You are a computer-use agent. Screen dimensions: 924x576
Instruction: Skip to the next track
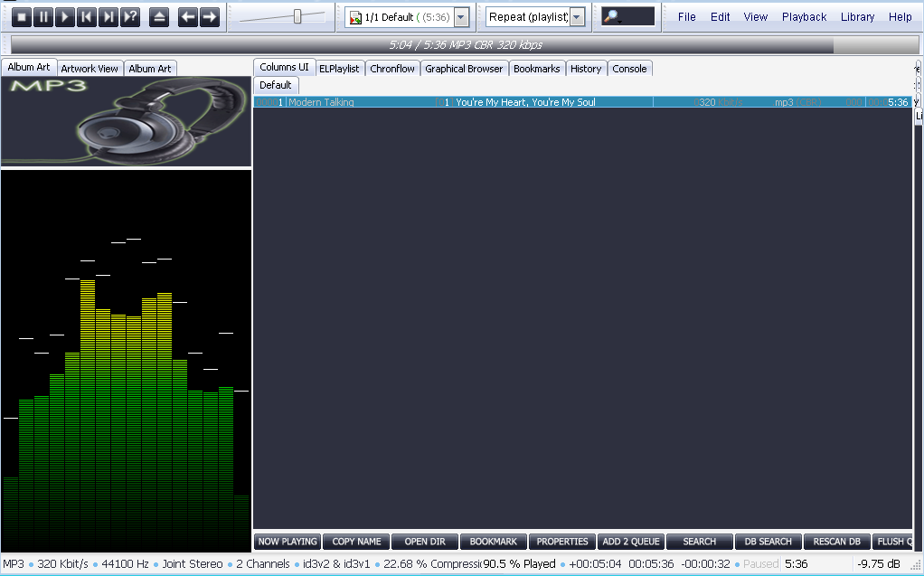[108, 16]
